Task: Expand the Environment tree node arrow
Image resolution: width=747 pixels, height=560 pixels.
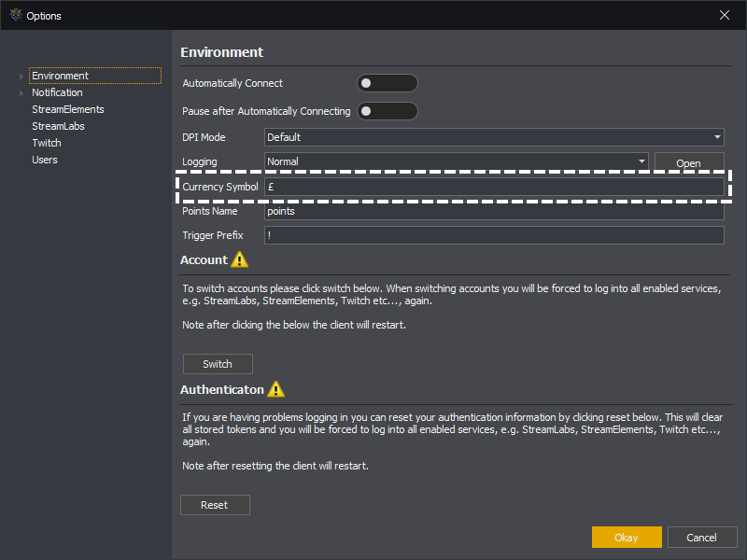Action: click(x=21, y=77)
